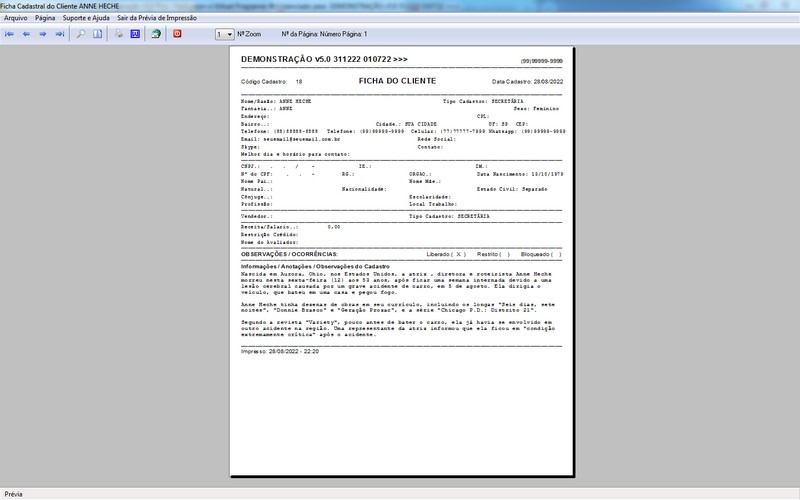Click the 'Código Cadastro:' label
The image size is (800, 500).
[x=264, y=82]
